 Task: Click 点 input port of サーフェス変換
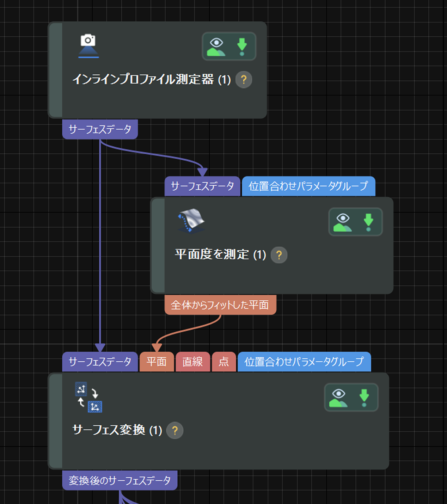[224, 362]
